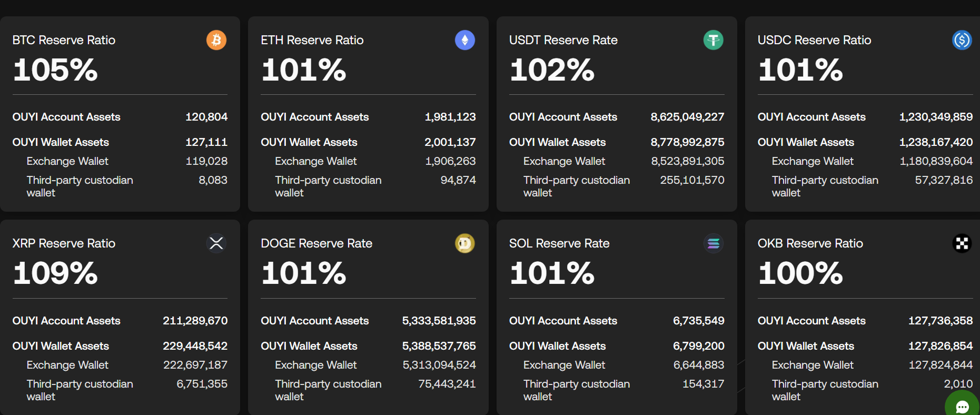This screenshot has width=980, height=415.
Task: Click the Solana icon on SOL card
Action: pyautogui.click(x=713, y=243)
